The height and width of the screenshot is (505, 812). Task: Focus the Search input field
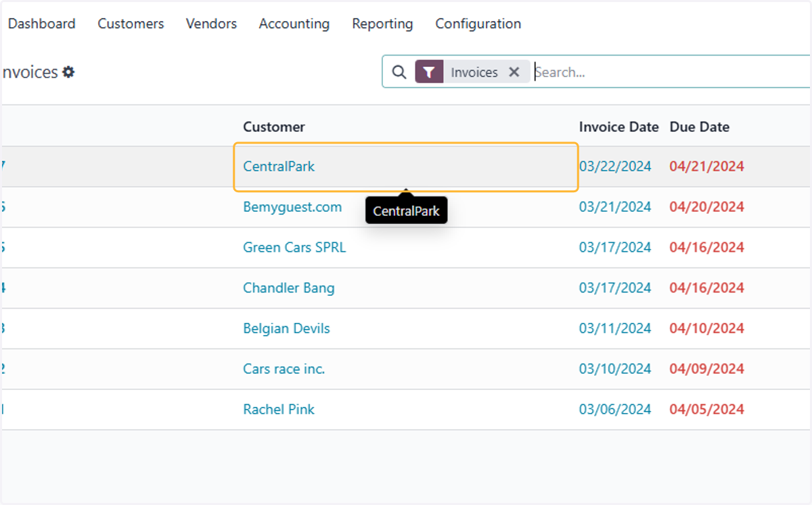(670, 72)
